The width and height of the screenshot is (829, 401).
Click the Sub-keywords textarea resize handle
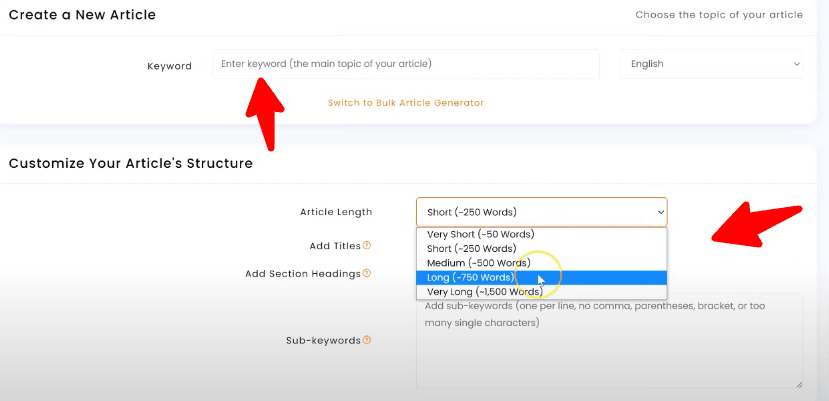[x=798, y=384]
